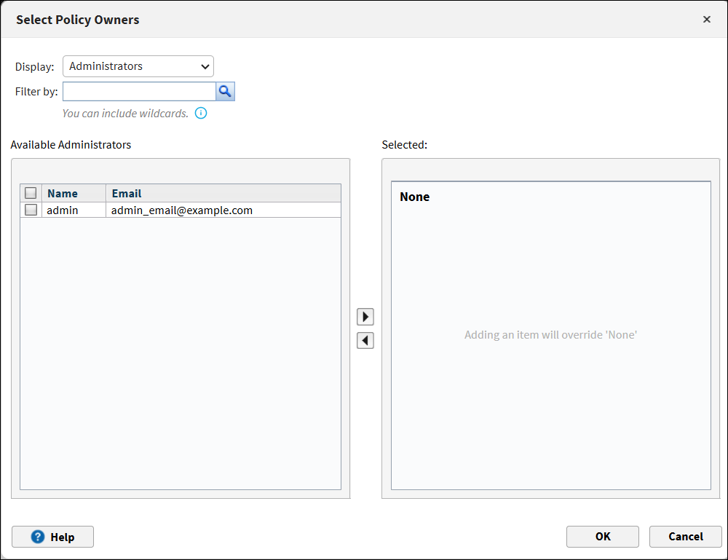Click the Select Policy Owners title bar
Viewport: 728px width, 560px height.
(291, 20)
